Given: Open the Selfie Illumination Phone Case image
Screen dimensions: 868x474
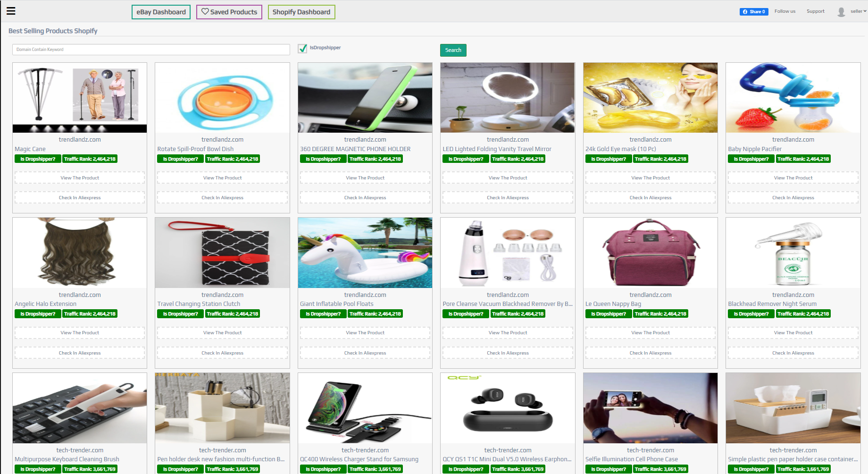Looking at the screenshot, I should tap(651, 408).
